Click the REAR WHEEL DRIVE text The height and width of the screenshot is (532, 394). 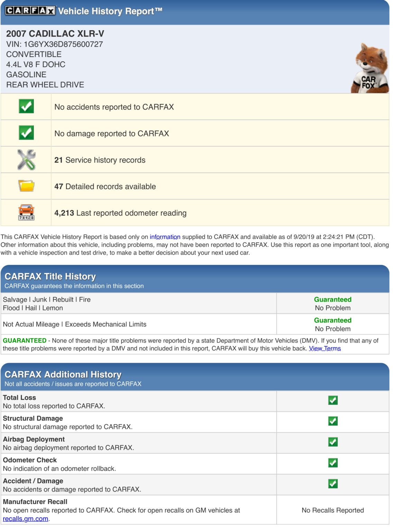point(45,85)
